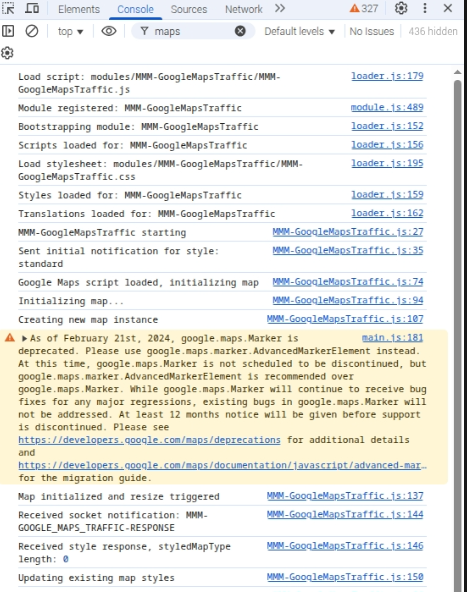Open module.js:489 source link
467x592 pixels.
(387, 107)
